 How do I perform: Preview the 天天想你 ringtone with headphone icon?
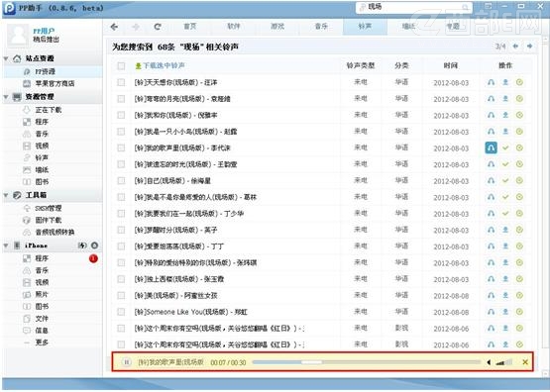point(492,82)
